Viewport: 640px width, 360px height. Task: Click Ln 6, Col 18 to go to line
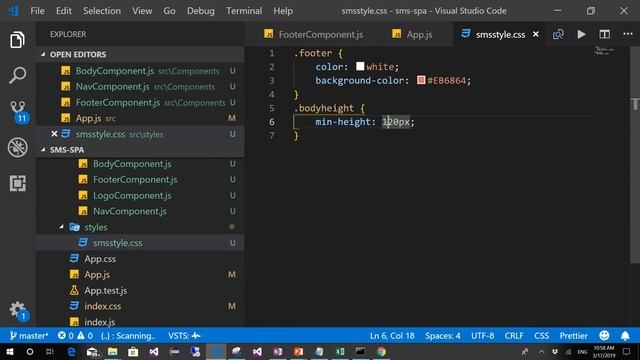click(x=392, y=336)
